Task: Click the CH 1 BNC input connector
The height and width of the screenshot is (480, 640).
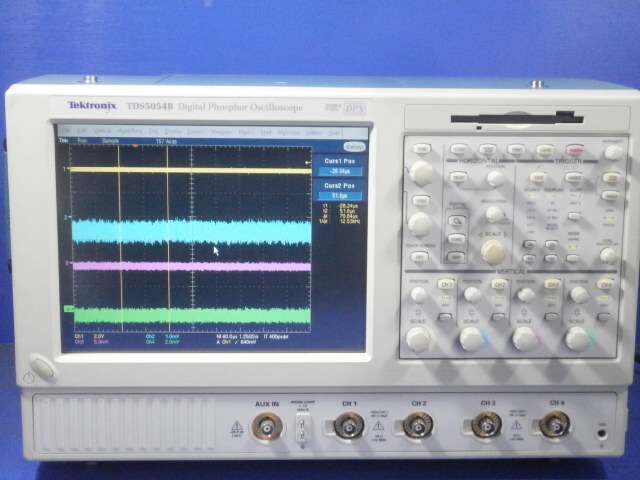Action: (349, 427)
